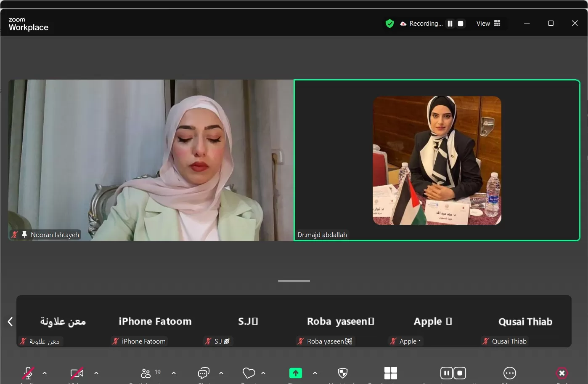Viewport: 588px width, 384px height.
Task: Click the Dr.majd abdallah name label
Action: point(322,235)
